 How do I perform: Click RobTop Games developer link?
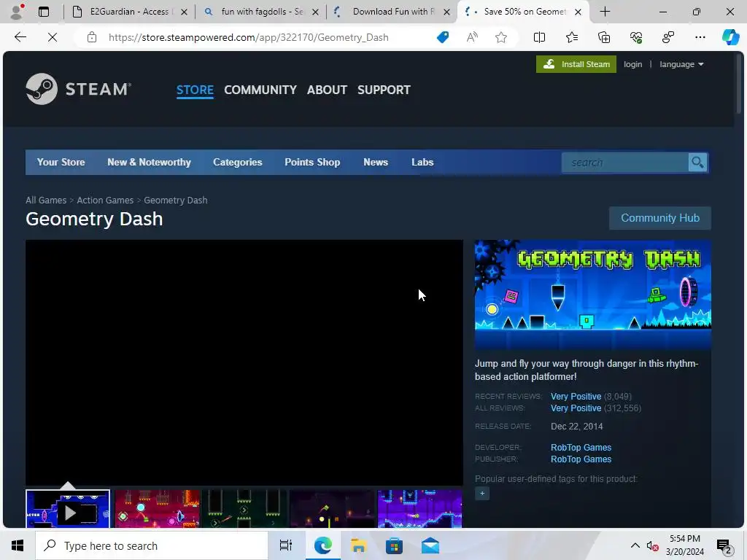581,448
